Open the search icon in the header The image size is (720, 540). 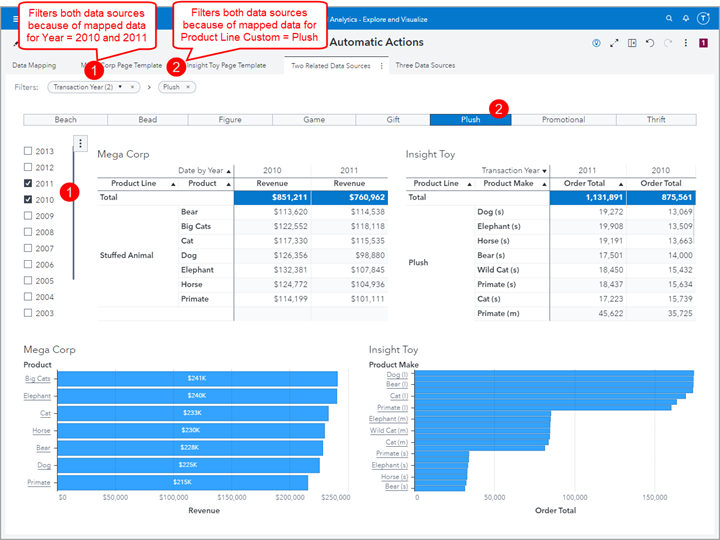click(669, 18)
